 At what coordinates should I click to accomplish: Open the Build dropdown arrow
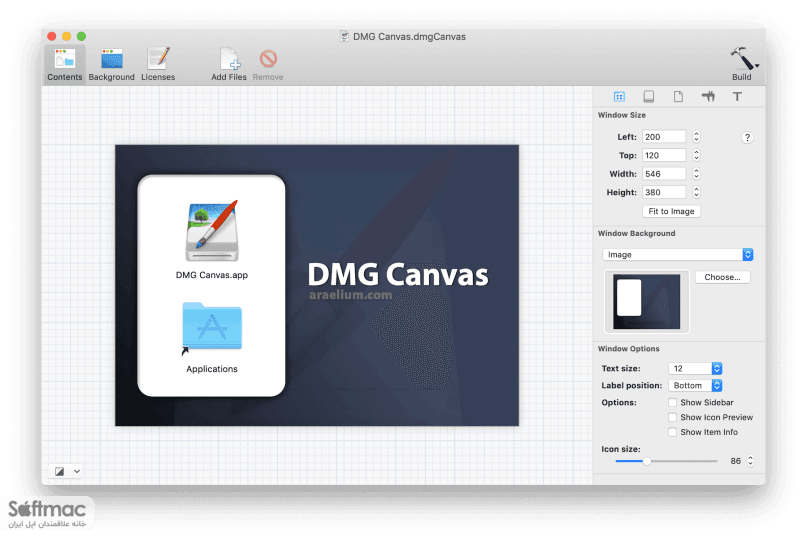(x=757, y=65)
